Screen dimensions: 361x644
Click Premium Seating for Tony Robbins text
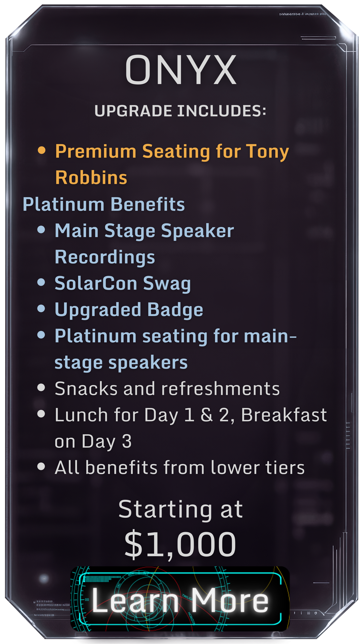(172, 164)
